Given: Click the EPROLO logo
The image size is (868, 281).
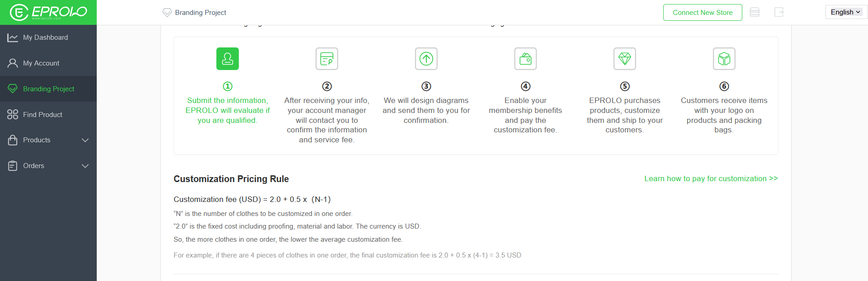Looking at the screenshot, I should [48, 12].
